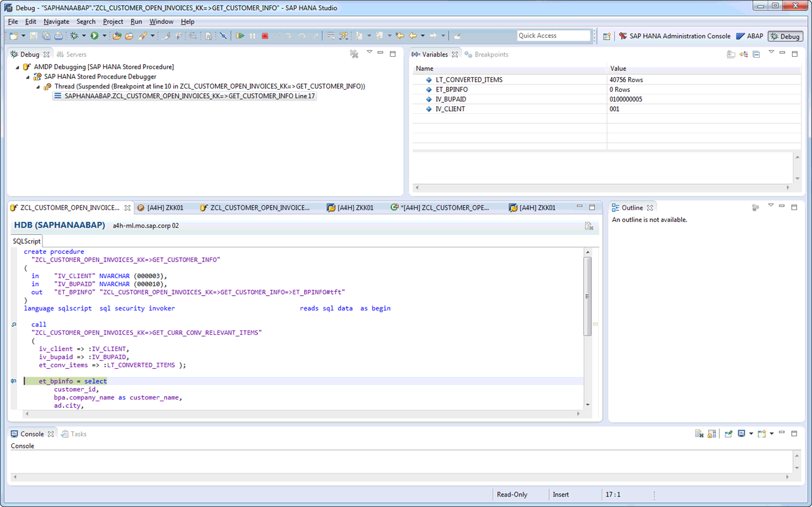
Task: Click into the Quick Access search field
Action: [553, 36]
